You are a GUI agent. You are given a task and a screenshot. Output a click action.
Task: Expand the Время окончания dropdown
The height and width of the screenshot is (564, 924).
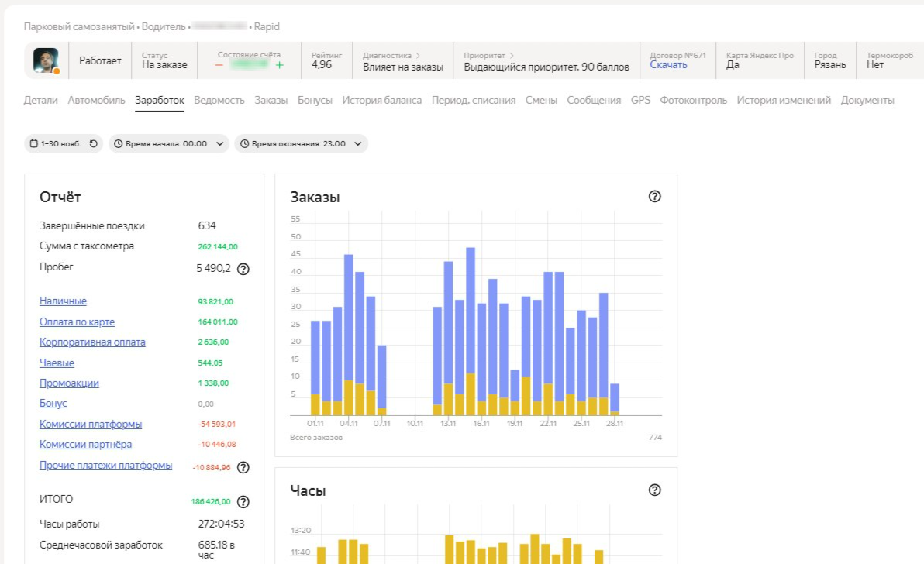click(301, 143)
